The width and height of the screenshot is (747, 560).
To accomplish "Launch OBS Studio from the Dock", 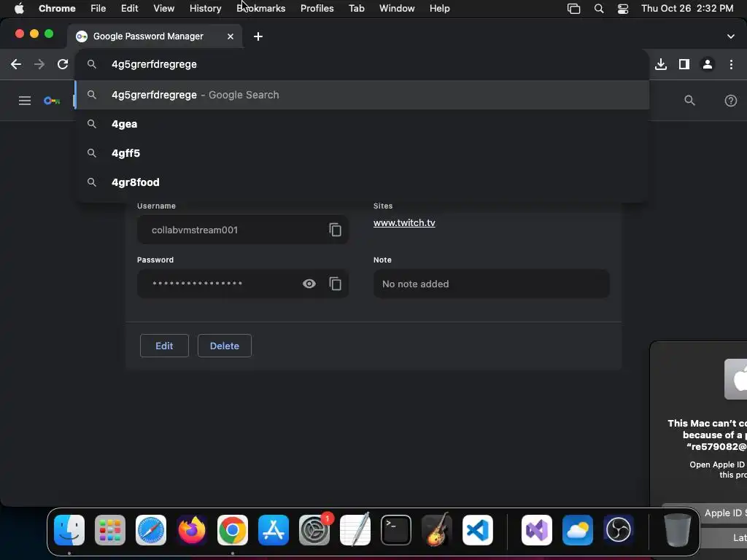I will tap(619, 529).
